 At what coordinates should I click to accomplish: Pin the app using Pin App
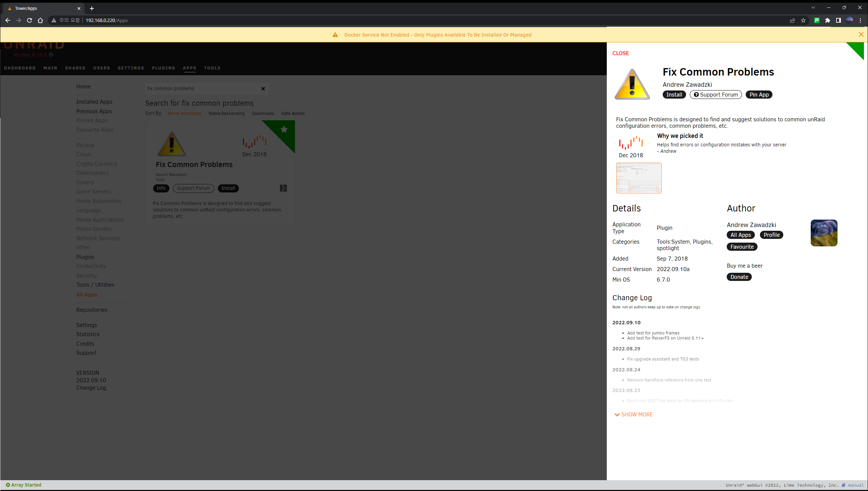(x=759, y=95)
